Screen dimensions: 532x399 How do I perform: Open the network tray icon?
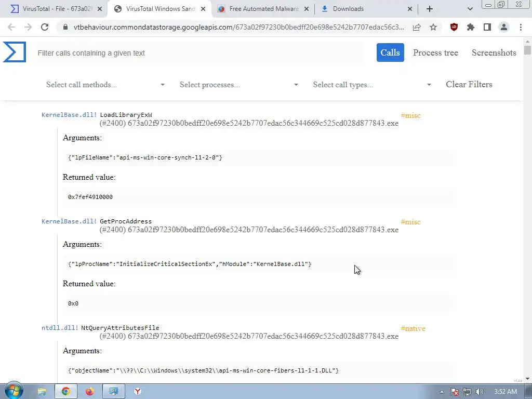point(467,392)
